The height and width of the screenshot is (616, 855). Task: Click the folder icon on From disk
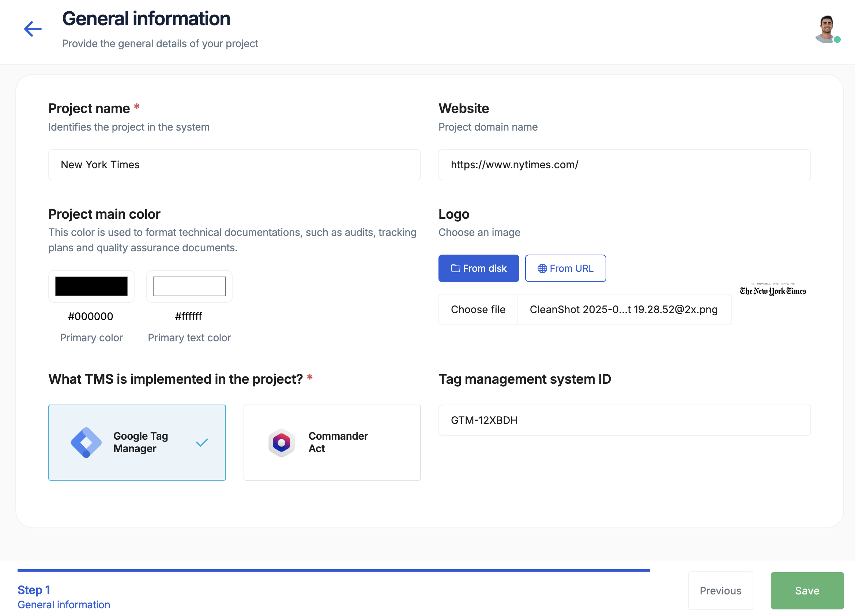[x=455, y=268]
